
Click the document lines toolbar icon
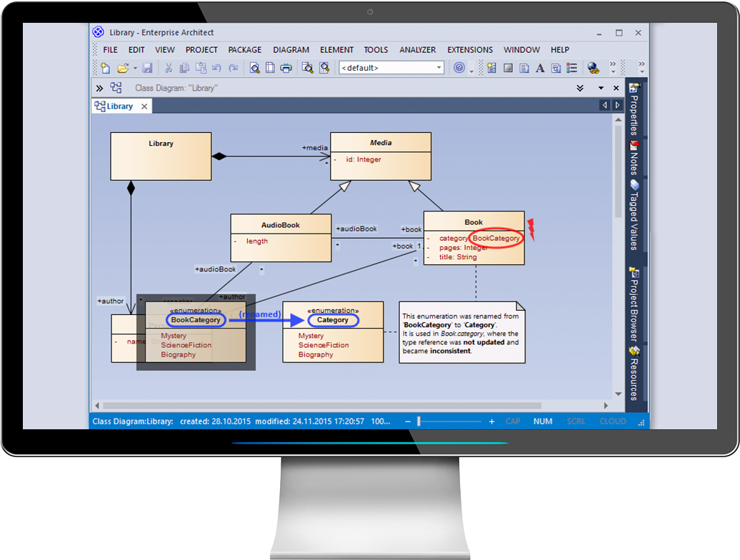(x=524, y=68)
